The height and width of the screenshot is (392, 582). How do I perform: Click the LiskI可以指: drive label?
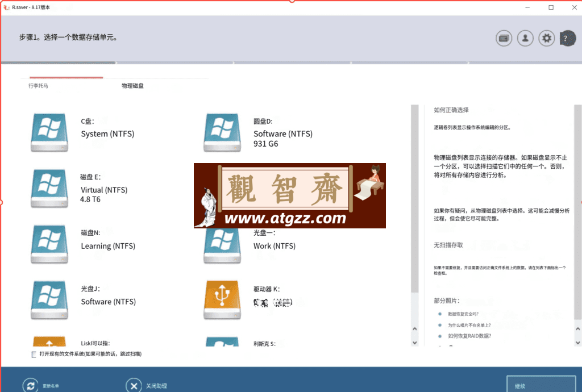(x=95, y=343)
